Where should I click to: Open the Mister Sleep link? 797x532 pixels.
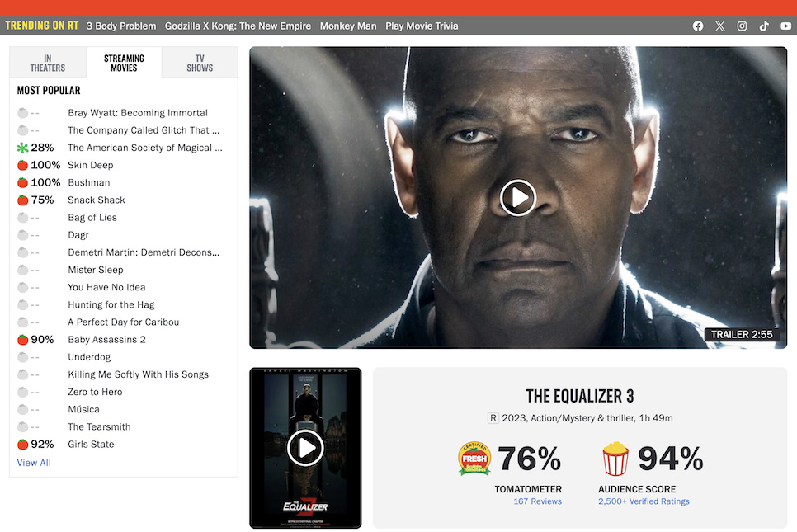click(96, 270)
